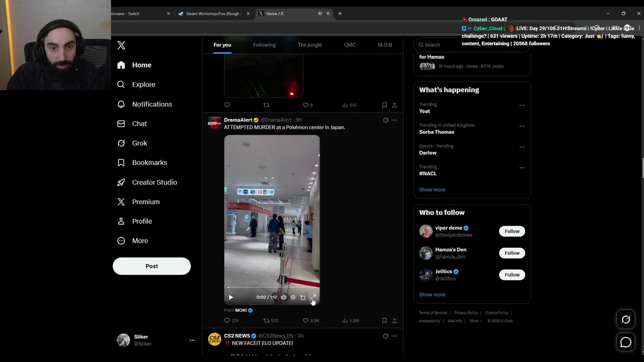644x362 pixels.
Task: Open the Sorba Thomas trending topic
Action: point(437,132)
